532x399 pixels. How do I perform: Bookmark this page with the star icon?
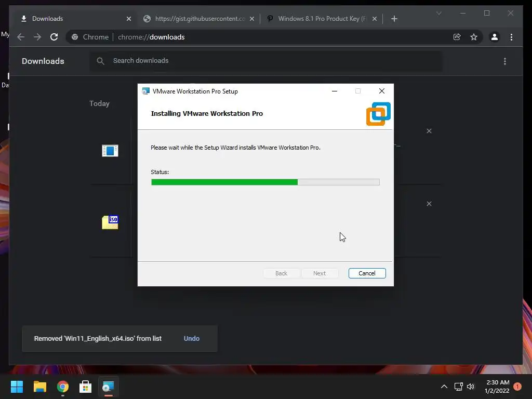(x=474, y=37)
